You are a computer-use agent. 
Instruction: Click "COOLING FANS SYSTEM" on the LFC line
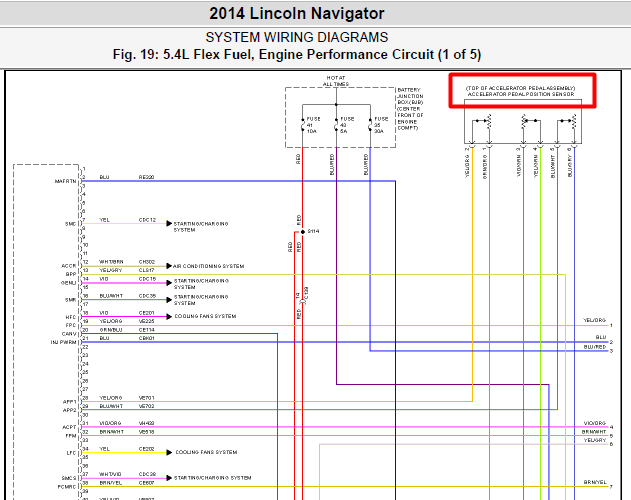coord(206,452)
